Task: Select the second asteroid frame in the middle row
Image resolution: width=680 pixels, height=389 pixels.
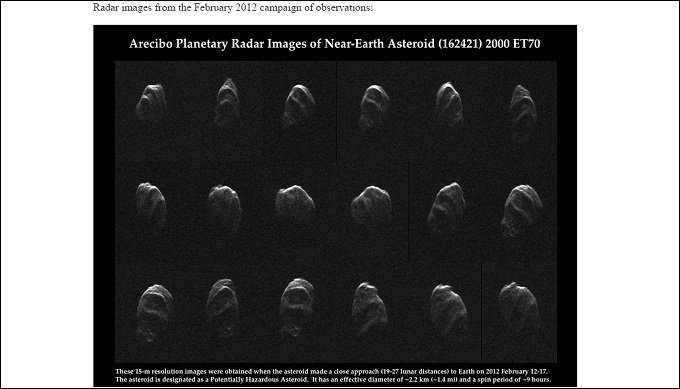Action: tap(225, 207)
